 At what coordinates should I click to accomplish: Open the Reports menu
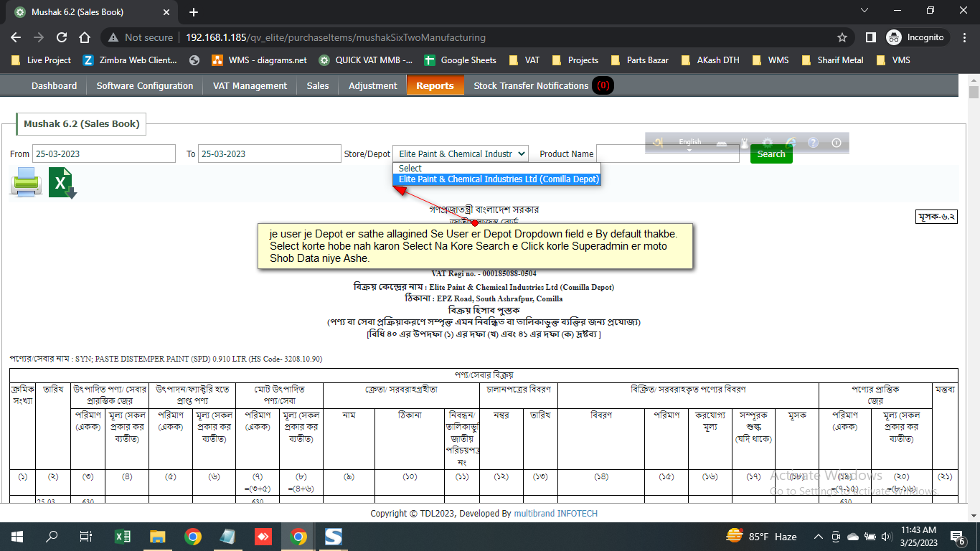[x=435, y=85]
